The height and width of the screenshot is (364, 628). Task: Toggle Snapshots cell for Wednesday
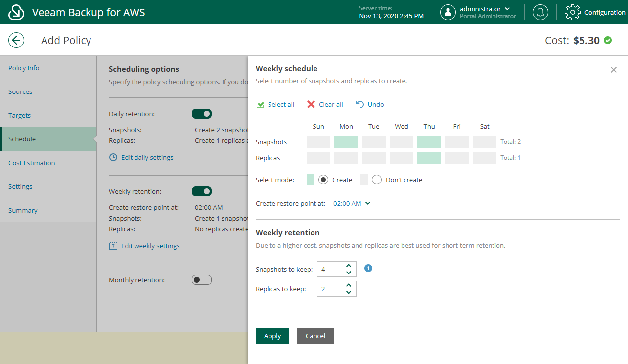point(402,142)
